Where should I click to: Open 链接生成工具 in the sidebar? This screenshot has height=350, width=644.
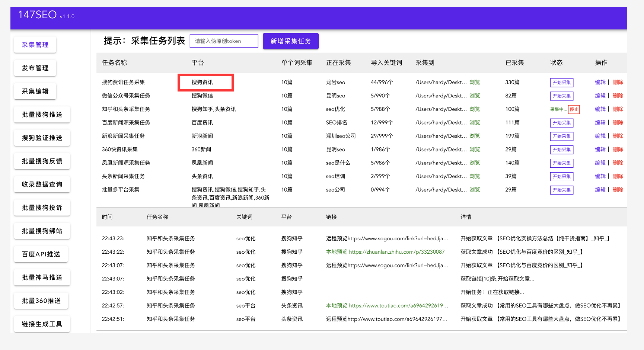42,324
